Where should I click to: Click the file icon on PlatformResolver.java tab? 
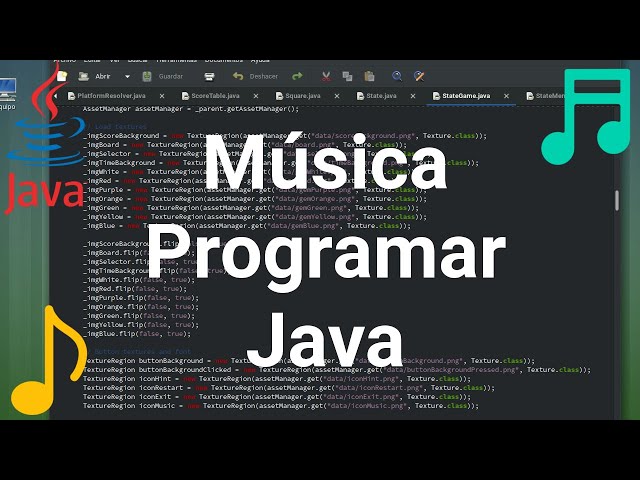click(x=71, y=96)
